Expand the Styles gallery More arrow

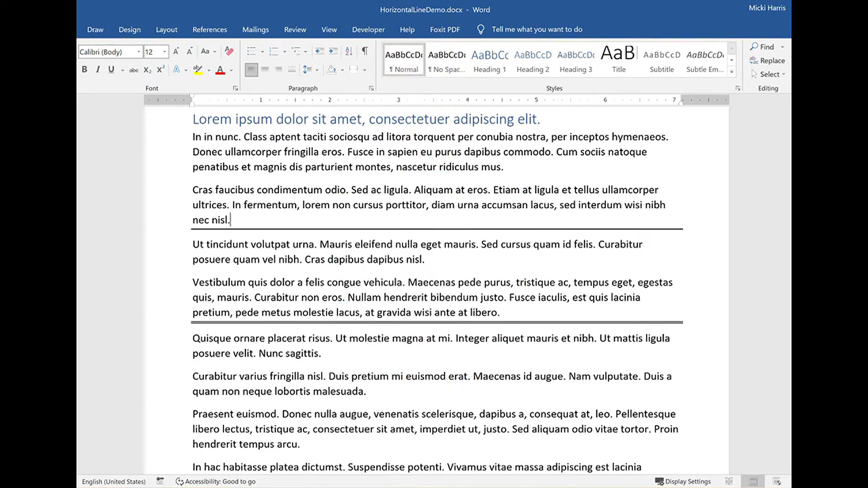[731, 72]
